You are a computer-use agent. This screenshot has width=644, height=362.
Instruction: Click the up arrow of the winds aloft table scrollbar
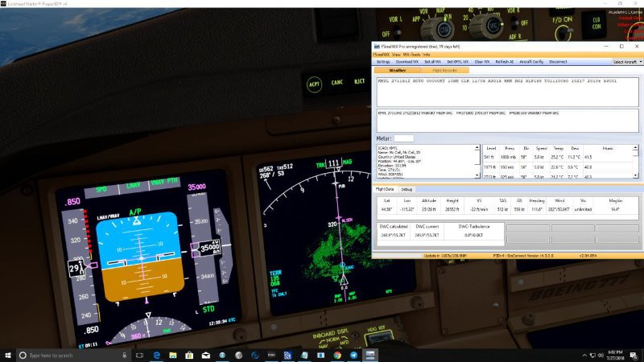(635, 147)
